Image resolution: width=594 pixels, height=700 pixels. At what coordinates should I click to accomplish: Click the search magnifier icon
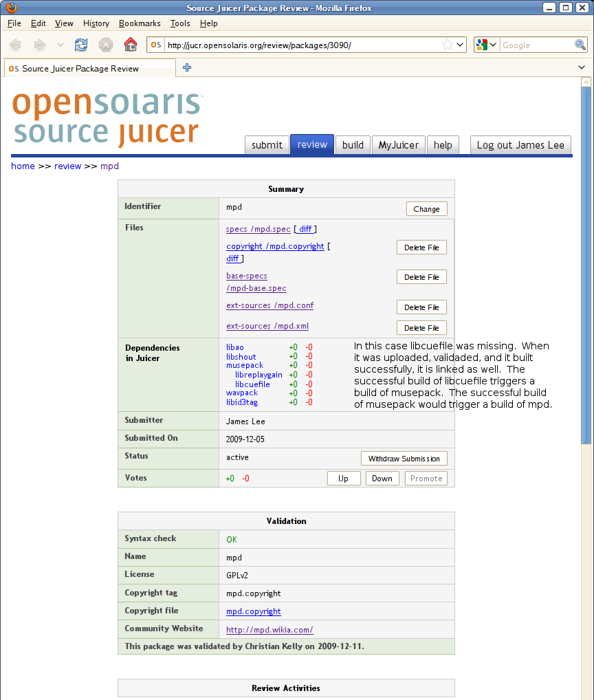tap(580, 45)
